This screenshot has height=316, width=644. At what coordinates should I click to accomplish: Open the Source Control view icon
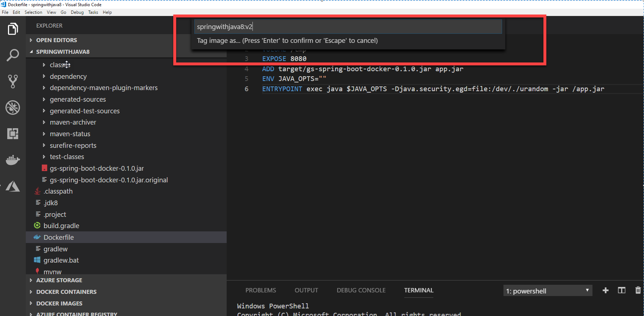tap(13, 81)
